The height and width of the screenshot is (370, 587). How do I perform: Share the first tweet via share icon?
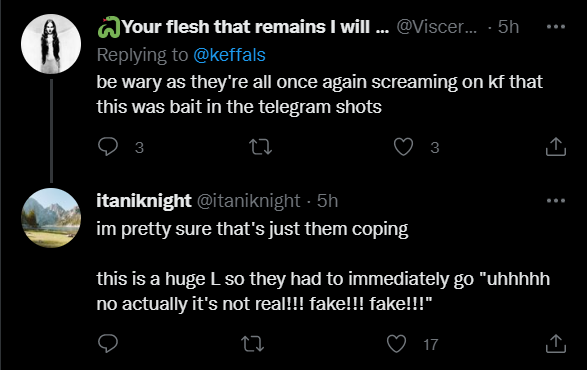556,146
